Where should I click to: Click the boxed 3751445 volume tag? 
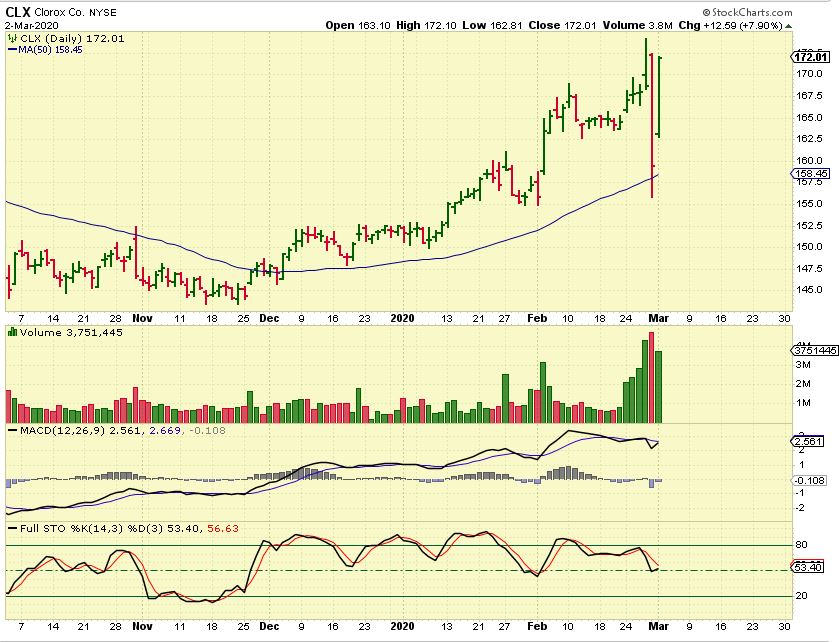[814, 350]
